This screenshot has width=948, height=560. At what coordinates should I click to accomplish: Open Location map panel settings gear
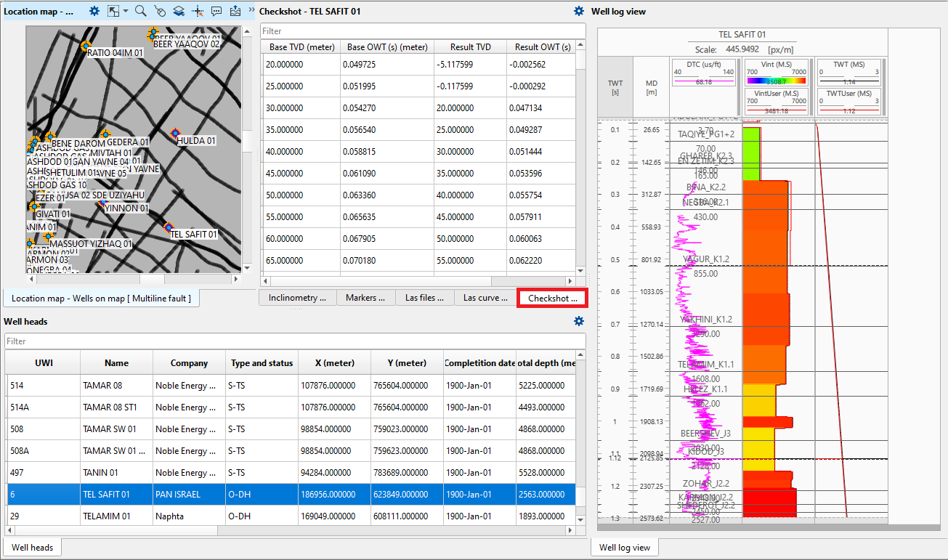(94, 11)
